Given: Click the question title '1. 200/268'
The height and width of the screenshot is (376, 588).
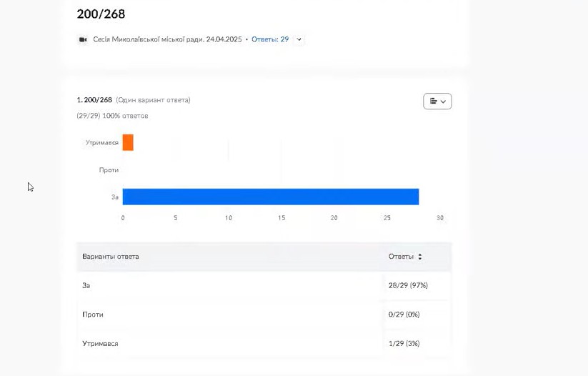Looking at the screenshot, I should point(94,100).
